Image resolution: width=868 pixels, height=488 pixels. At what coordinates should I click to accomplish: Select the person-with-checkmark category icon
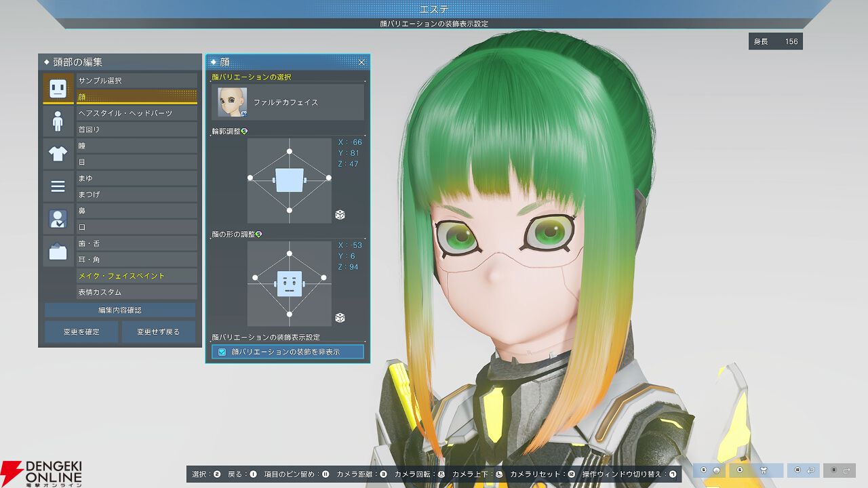click(58, 219)
